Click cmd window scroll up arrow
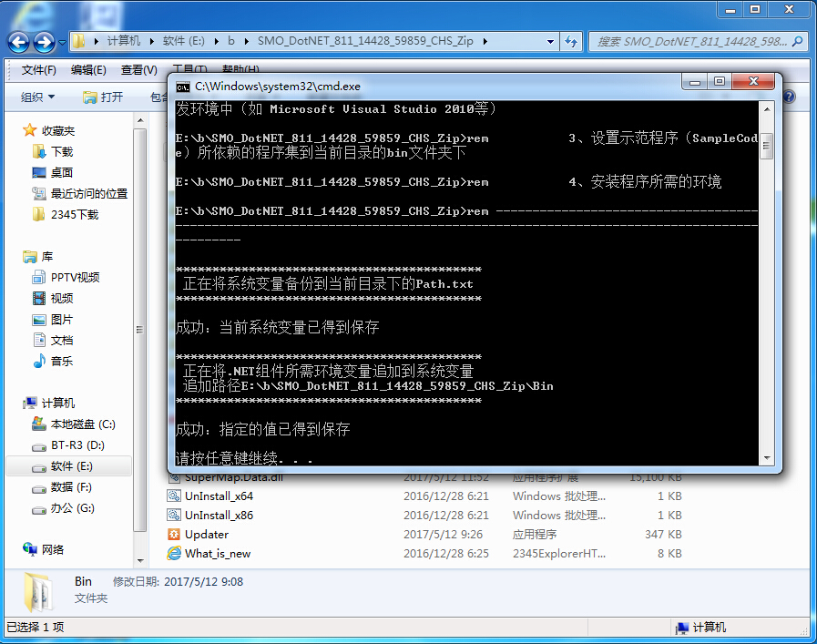 point(767,109)
